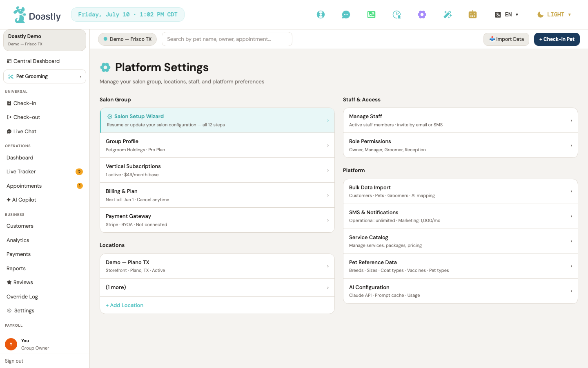Click the Import Data button
Viewport: 588px width, 368px height.
506,39
